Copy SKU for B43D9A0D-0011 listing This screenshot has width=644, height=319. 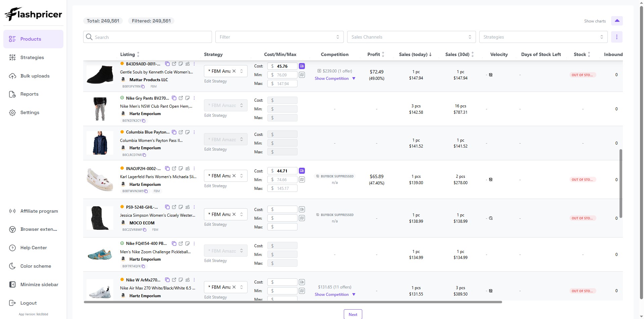tap(167, 64)
